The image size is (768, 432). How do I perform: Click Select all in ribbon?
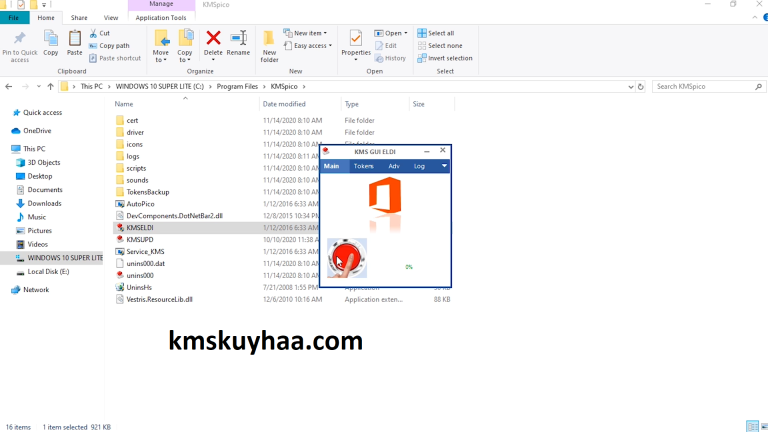point(435,33)
